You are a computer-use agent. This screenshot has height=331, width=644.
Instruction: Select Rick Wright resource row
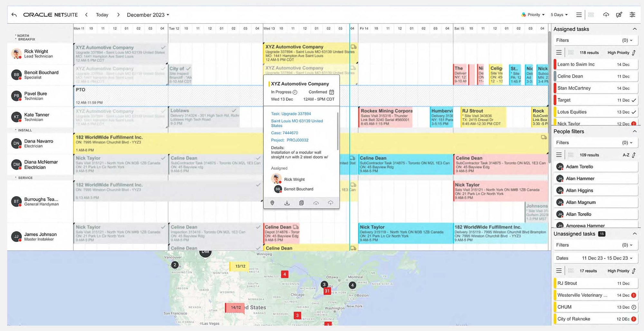click(x=40, y=54)
